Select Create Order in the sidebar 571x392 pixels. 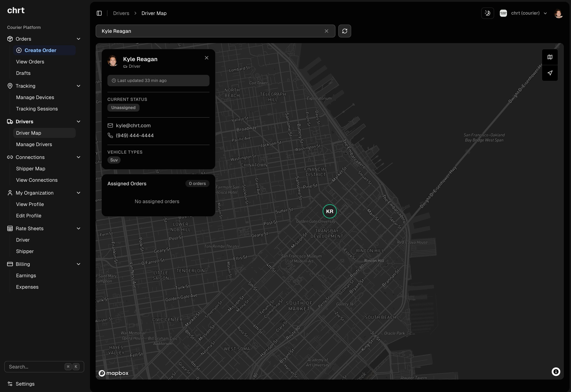point(40,50)
